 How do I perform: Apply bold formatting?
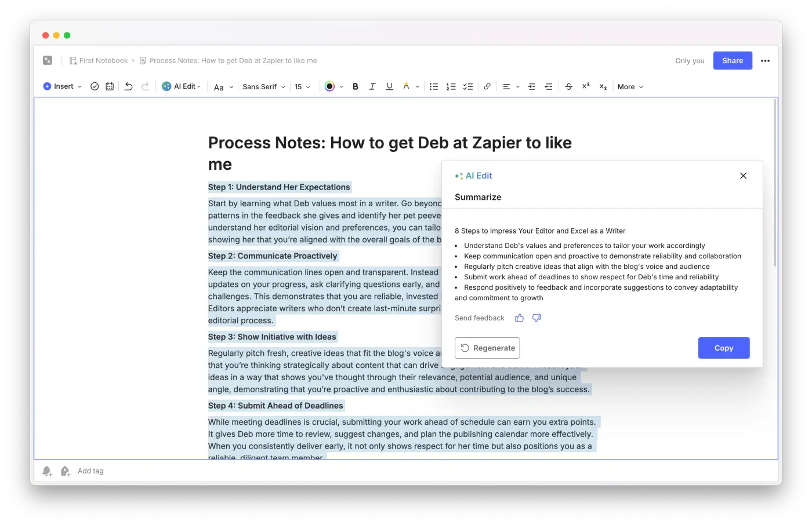click(356, 86)
